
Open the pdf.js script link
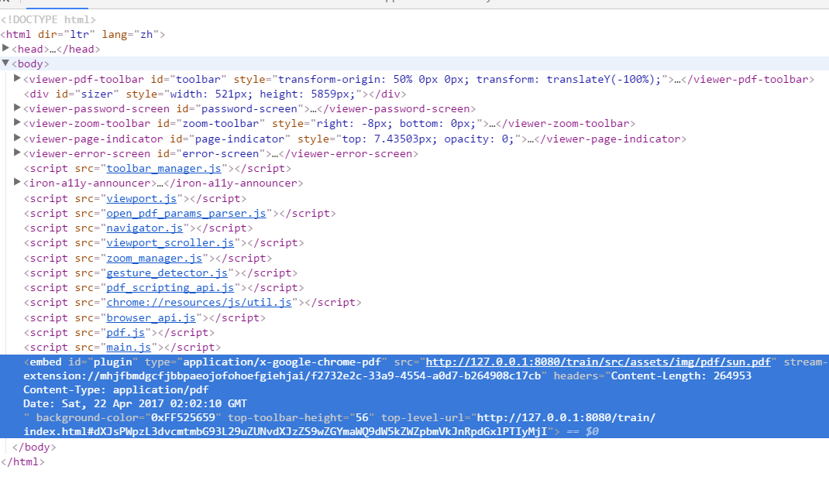pyautogui.click(x=126, y=333)
